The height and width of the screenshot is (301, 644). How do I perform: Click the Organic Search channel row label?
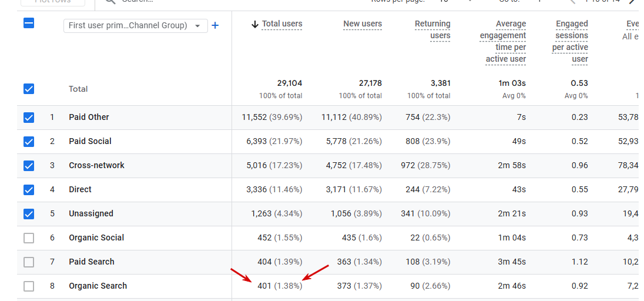tap(98, 286)
